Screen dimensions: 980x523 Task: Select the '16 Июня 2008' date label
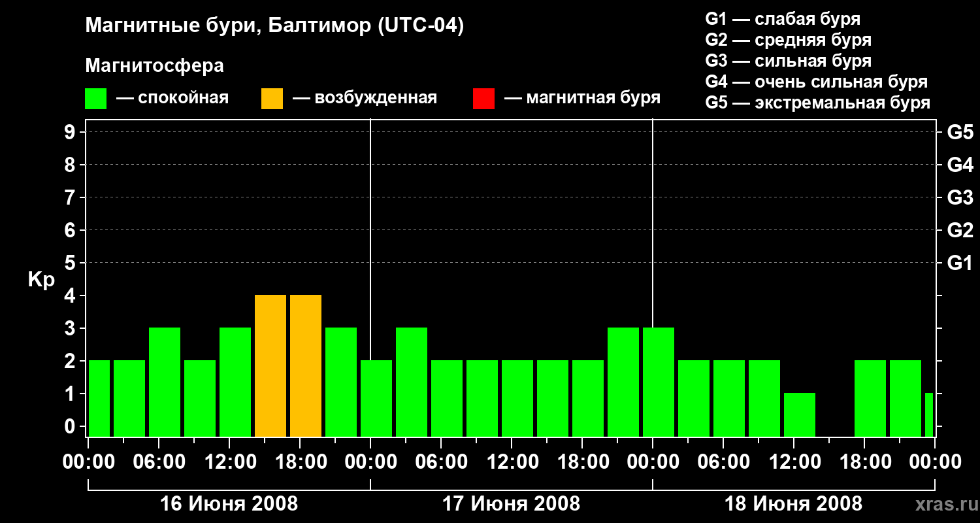[x=229, y=504]
